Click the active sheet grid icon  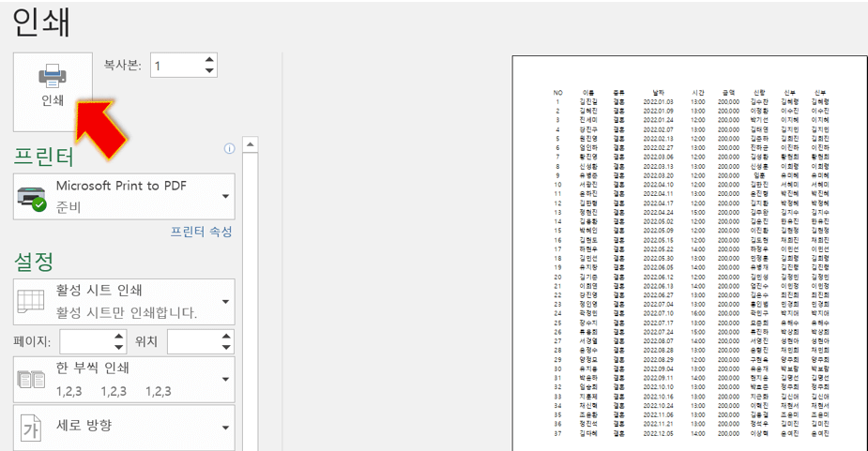tap(31, 302)
